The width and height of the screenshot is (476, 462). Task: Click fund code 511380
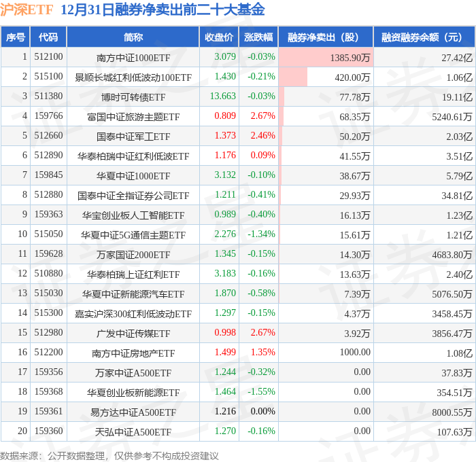pyautogui.click(x=48, y=96)
